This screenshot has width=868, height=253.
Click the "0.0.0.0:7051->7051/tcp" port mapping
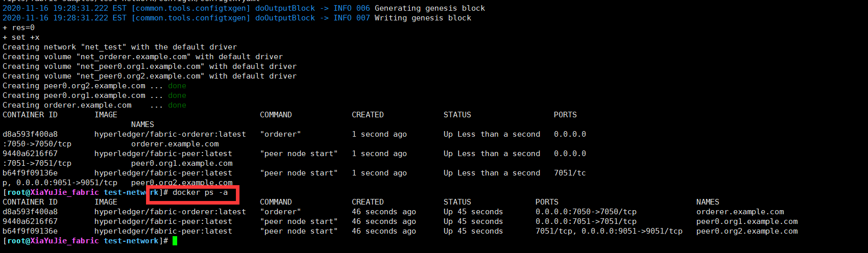tap(586, 221)
